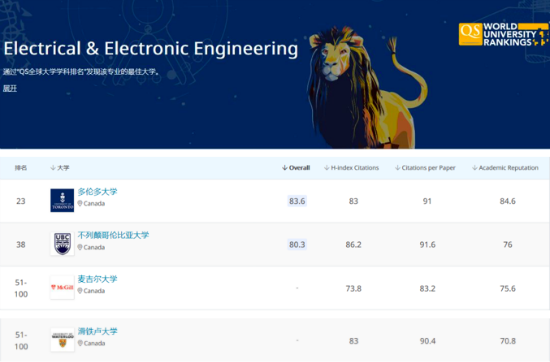The image size is (550, 362).
Task: Sort by H-index Citations column
Action: [x=351, y=168]
